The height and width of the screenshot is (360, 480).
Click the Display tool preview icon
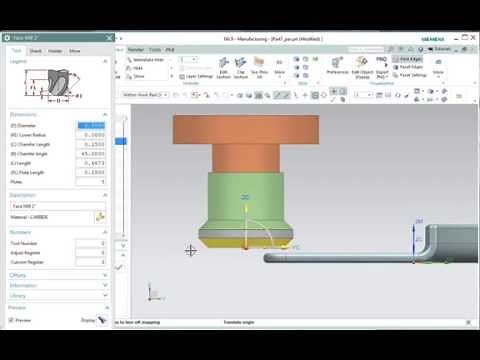point(102,320)
